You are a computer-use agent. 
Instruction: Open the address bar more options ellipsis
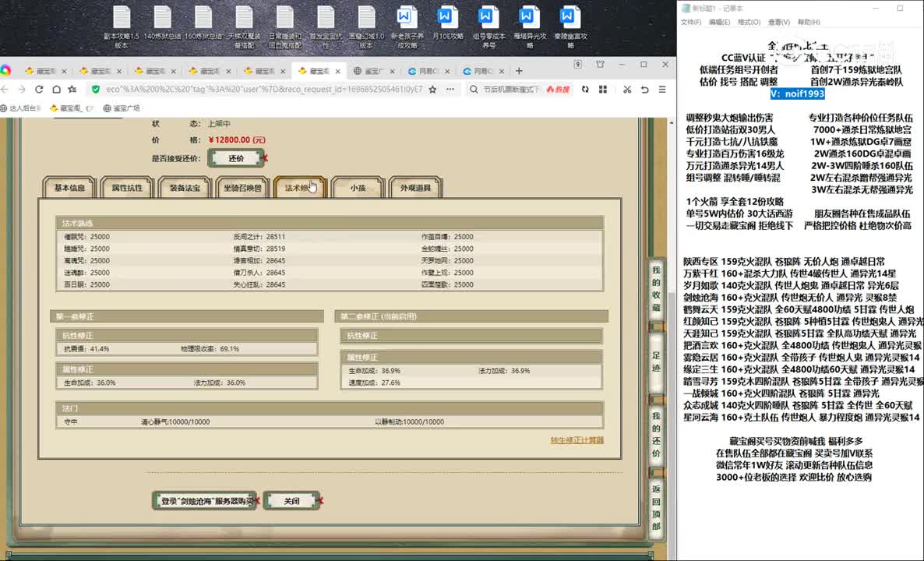tap(450, 90)
